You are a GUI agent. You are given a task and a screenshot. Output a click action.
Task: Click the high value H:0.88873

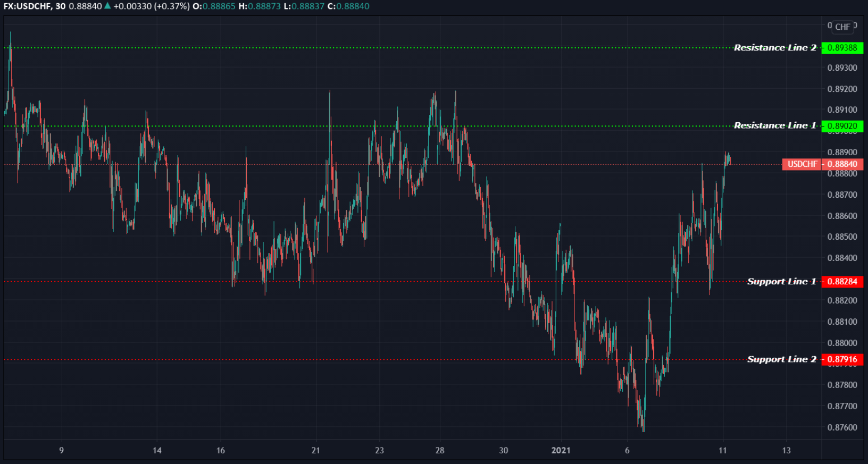click(x=259, y=6)
